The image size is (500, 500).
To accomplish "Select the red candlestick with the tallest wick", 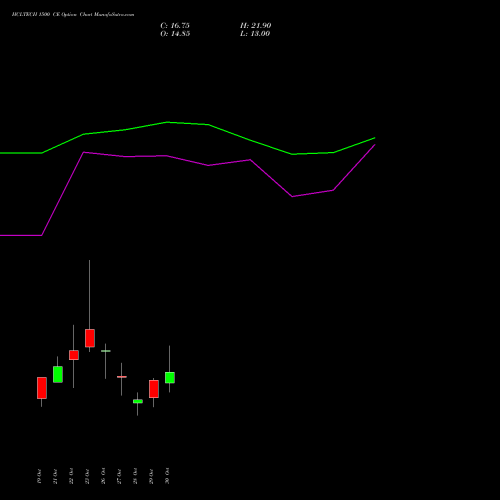I will coord(90,338).
